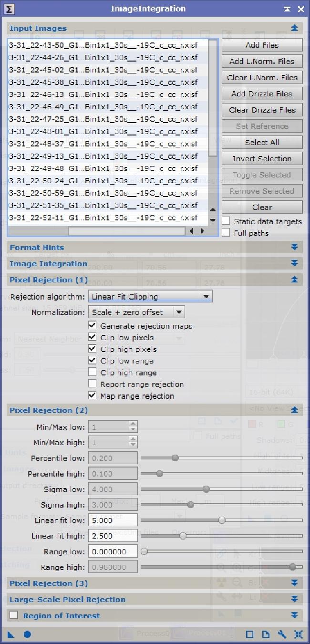Screen dimensions: 310x644
Task: Click file list horizontal scroll left arrow
Action: tap(192, 231)
